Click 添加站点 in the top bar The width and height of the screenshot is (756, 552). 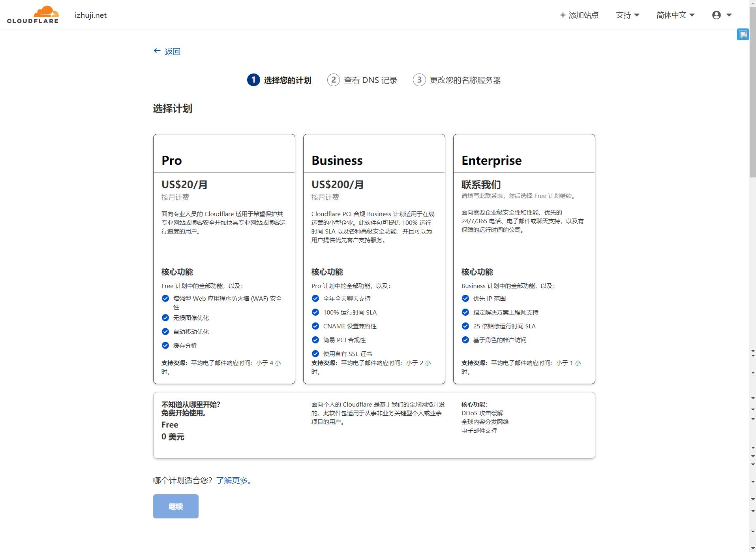click(579, 15)
